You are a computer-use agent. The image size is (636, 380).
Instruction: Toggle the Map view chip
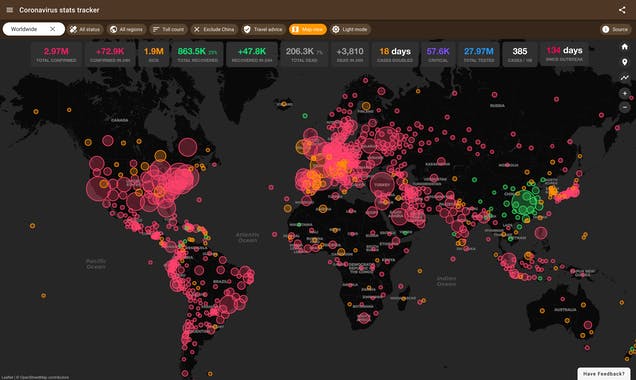click(x=308, y=29)
